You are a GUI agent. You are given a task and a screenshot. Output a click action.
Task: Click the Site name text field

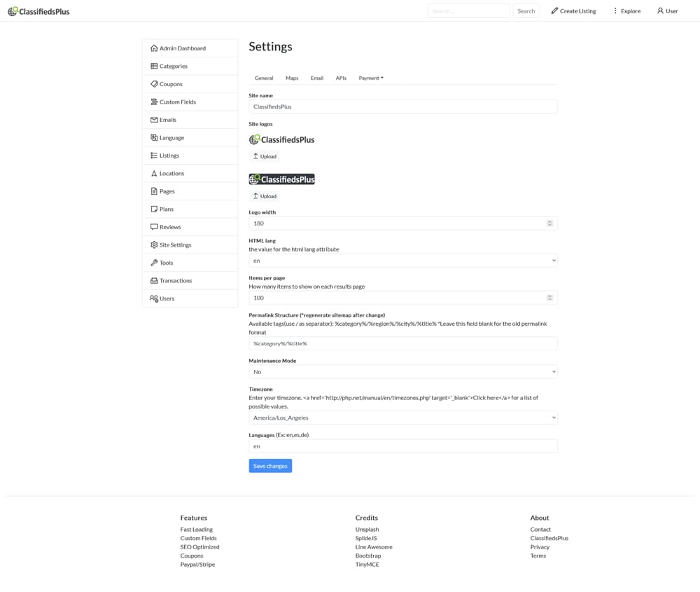pos(402,106)
